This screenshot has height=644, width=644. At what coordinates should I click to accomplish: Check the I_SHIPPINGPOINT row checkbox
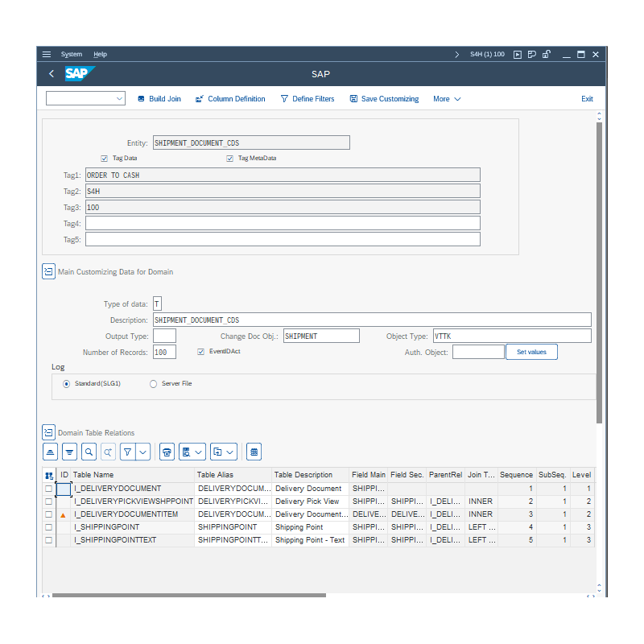48,527
